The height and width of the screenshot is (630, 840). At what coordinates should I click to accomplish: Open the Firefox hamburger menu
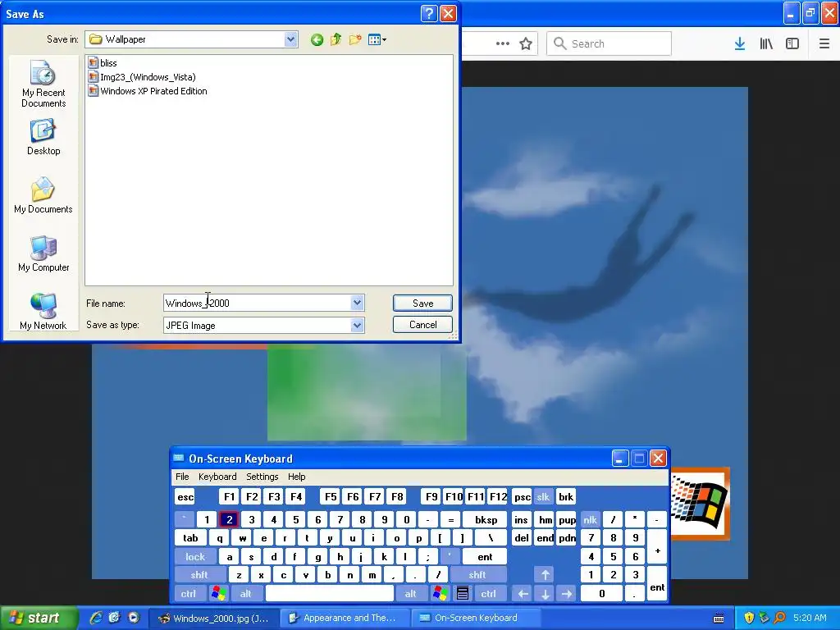point(824,44)
